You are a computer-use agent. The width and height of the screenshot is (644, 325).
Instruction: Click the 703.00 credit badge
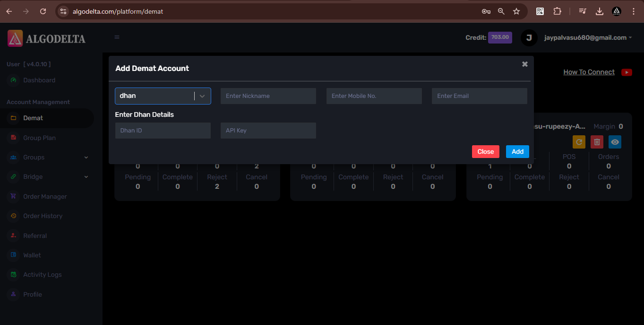[x=500, y=37]
